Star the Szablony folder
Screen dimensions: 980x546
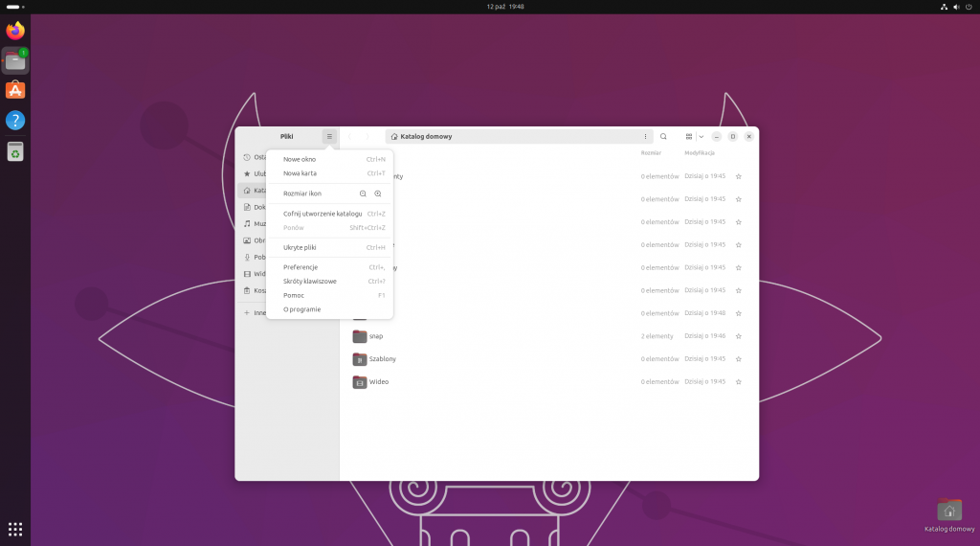738,359
